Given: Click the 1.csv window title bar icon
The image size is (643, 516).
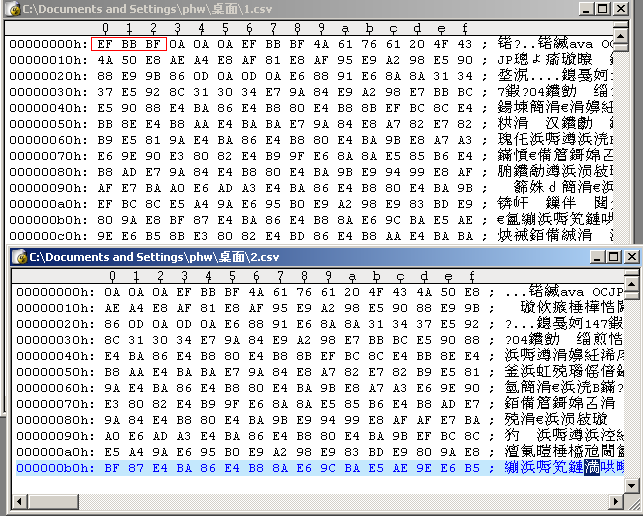Looking at the screenshot, I should (12, 9).
